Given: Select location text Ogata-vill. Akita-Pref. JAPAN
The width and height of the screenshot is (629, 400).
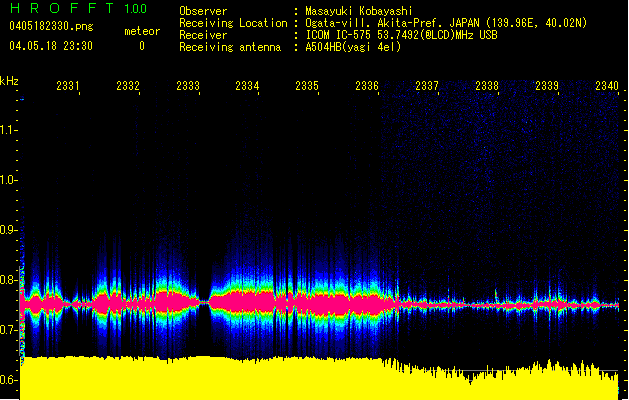Looking at the screenshot, I should point(393,23).
